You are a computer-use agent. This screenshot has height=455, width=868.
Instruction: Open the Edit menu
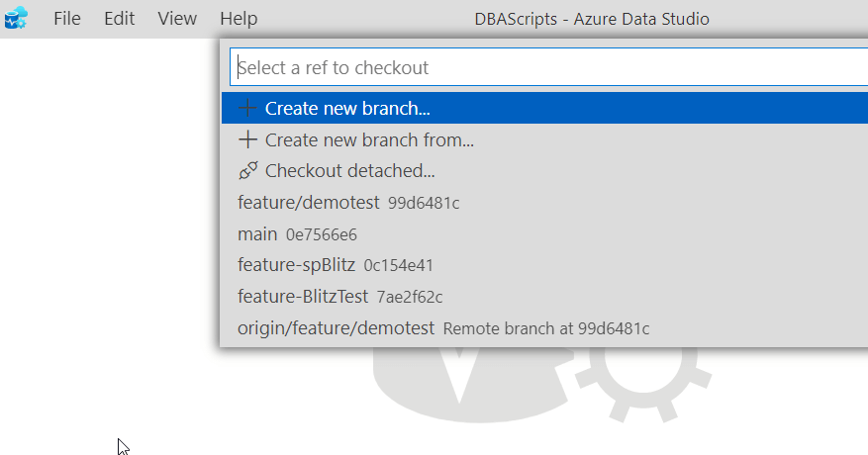[119, 19]
